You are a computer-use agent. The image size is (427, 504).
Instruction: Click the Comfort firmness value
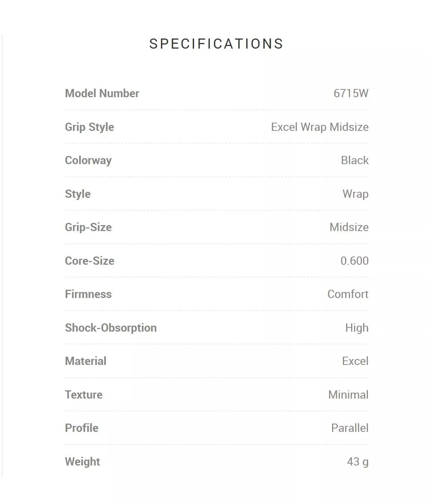pyautogui.click(x=348, y=294)
